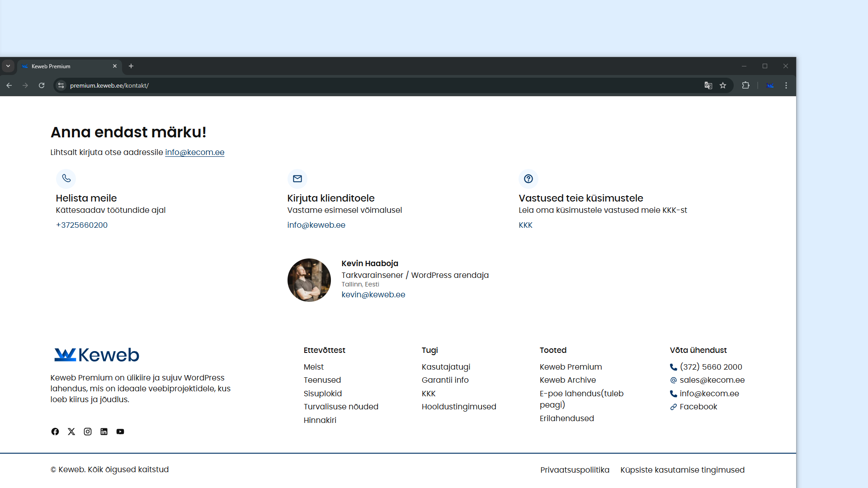
Task: Bookmark this page with the star icon
Action: 723,85
